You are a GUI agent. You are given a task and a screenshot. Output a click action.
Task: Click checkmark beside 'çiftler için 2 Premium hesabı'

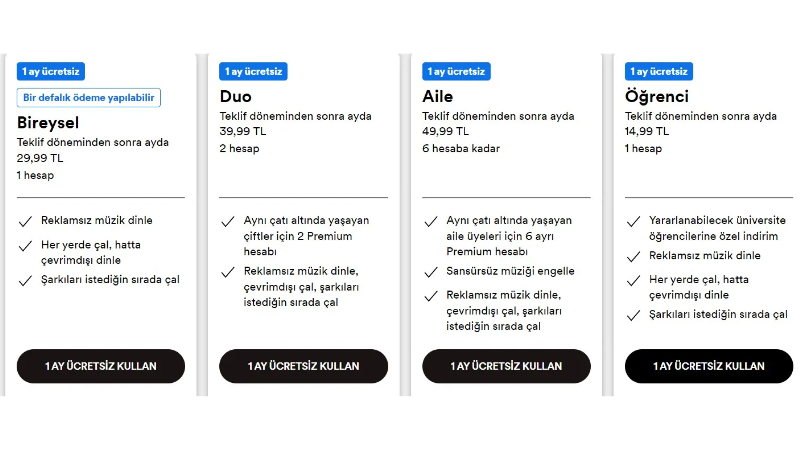coord(228,221)
